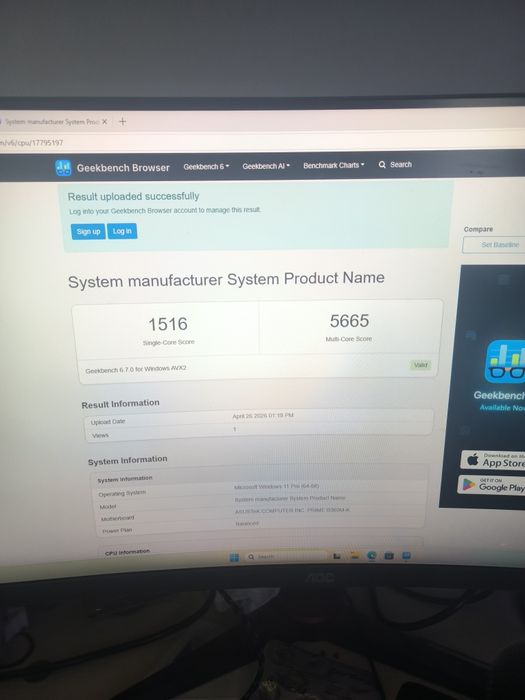Click the Power Plan row label
525x700 pixels.
click(117, 531)
